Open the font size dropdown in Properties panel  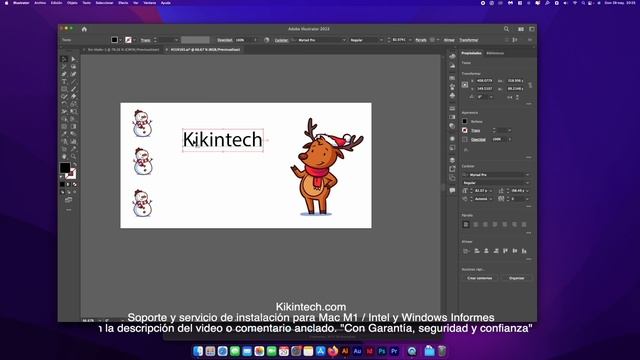[491, 191]
